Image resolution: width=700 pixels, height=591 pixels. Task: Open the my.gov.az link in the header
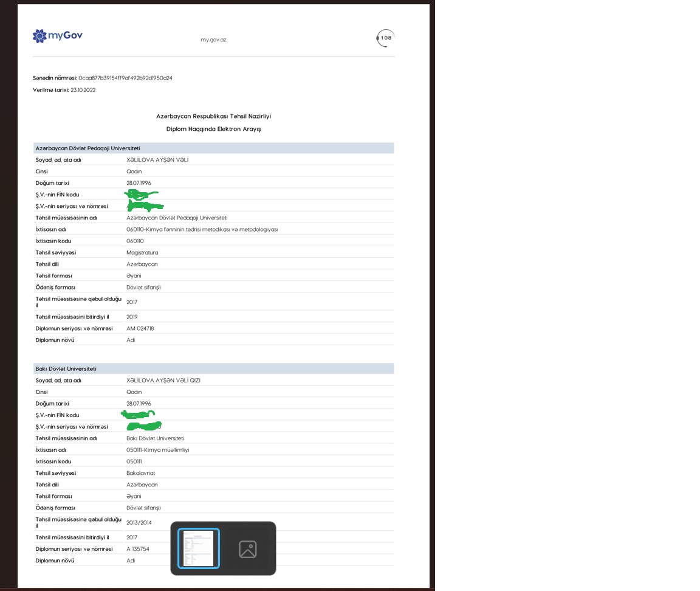point(213,40)
